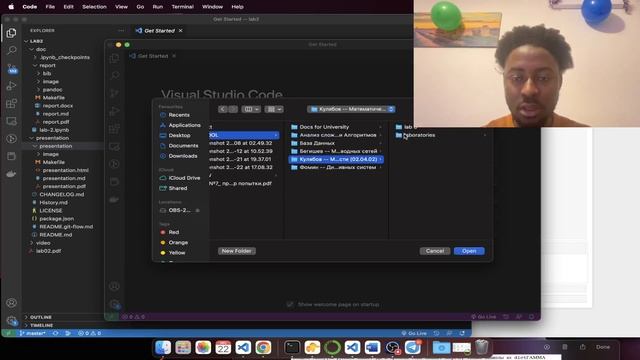Open the Selection menu

[x=94, y=7]
